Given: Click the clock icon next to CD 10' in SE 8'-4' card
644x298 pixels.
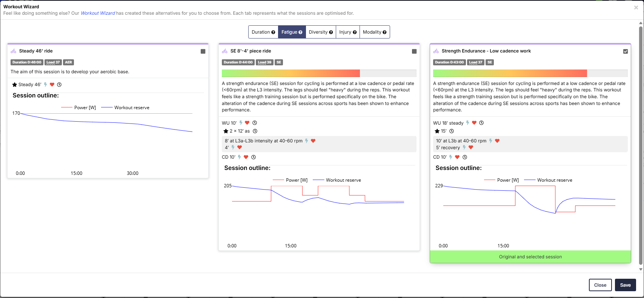Looking at the screenshot, I should click(254, 157).
